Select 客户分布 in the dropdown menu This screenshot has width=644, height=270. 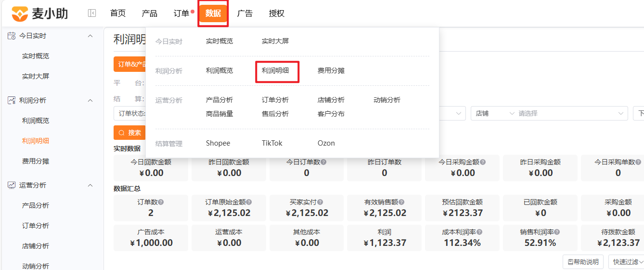331,114
